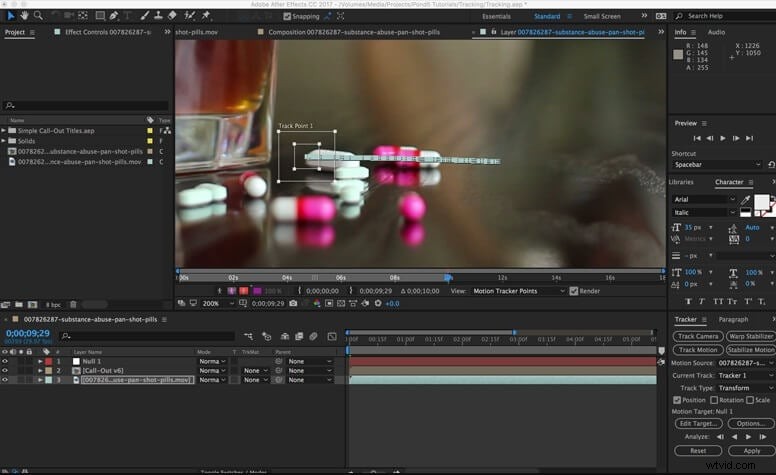Hide the Null 1 layer eye

point(5,361)
